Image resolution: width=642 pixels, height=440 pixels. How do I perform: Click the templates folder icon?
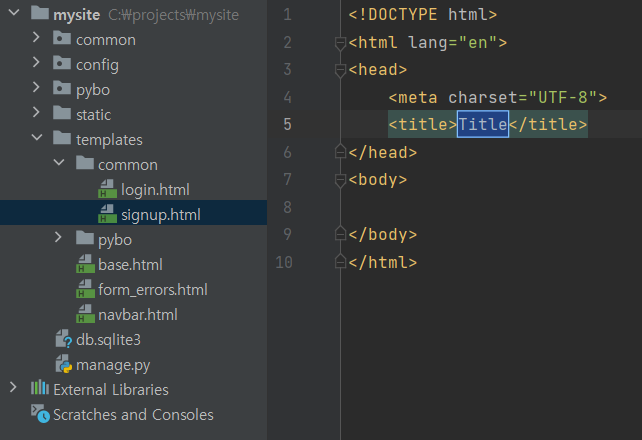coord(62,138)
